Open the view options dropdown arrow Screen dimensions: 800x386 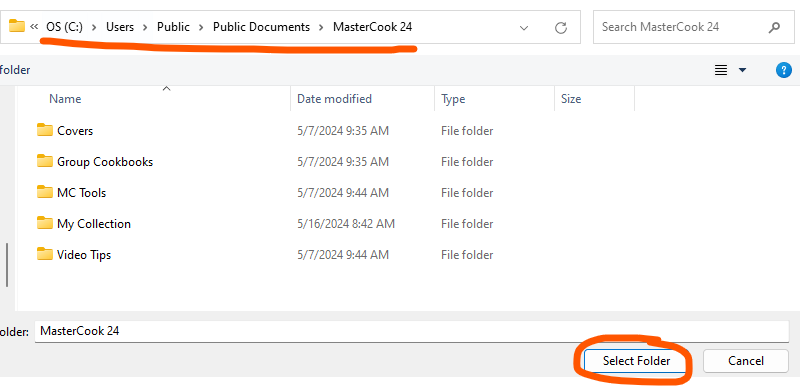[742, 70]
